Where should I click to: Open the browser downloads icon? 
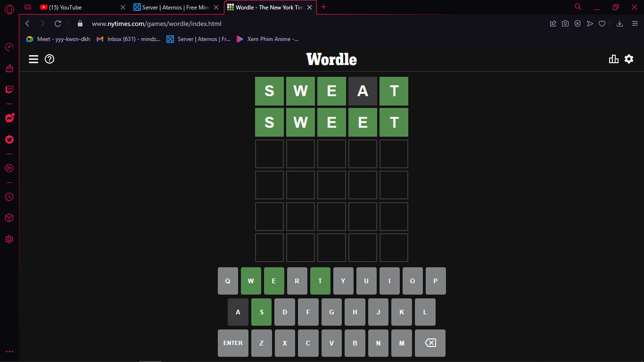pyautogui.click(x=620, y=24)
